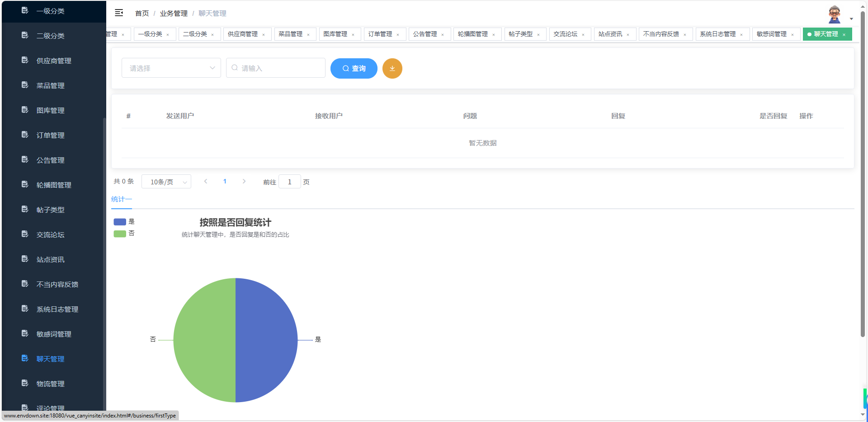Click the user avatar icon top right
This screenshot has width=868, height=422.
[x=834, y=14]
